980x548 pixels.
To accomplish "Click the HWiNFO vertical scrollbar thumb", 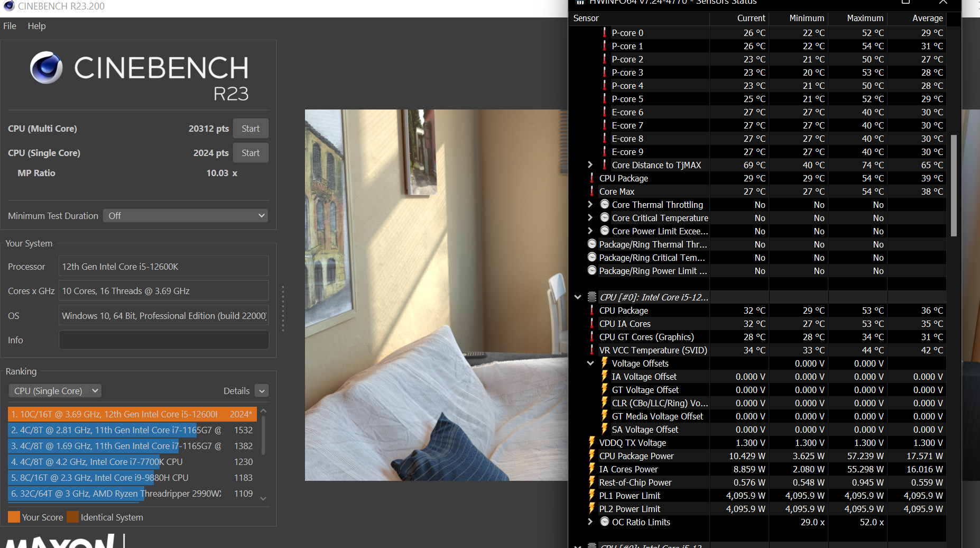I will (954, 185).
